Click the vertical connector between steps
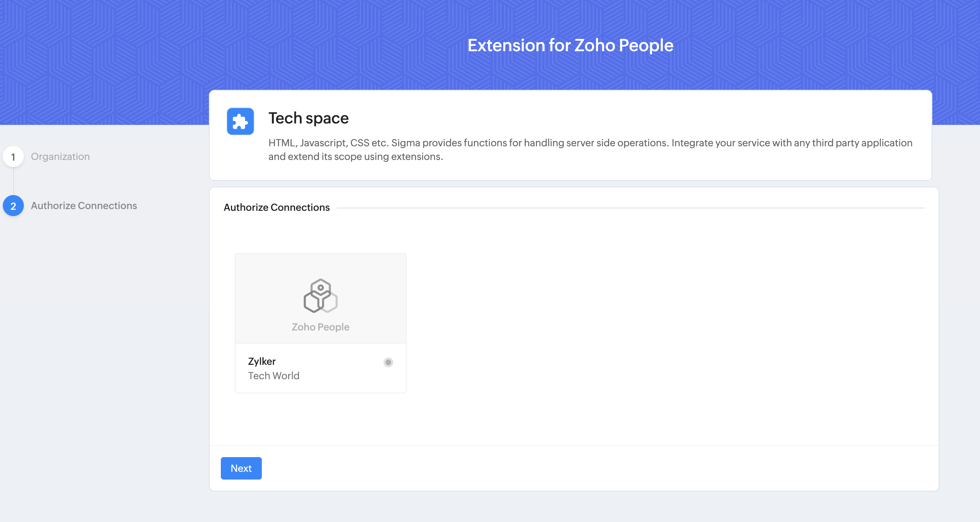The image size is (980, 522). point(13,181)
